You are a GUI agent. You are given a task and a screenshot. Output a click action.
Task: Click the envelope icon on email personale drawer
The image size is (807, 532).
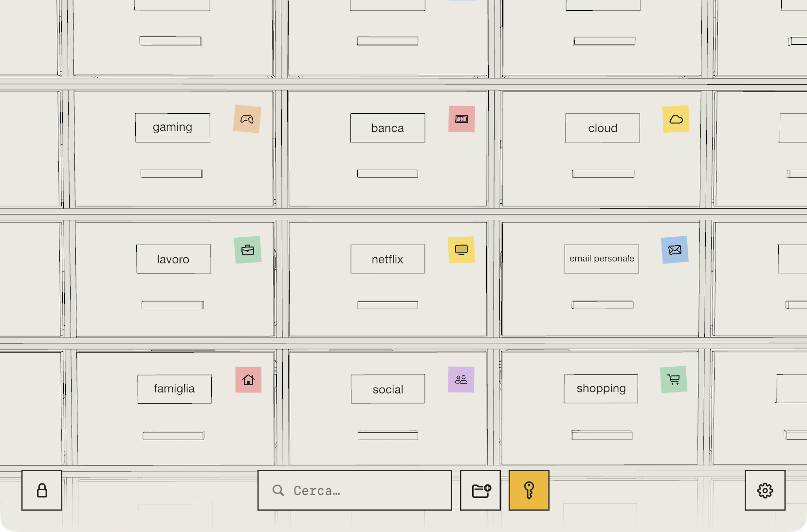pyautogui.click(x=675, y=250)
